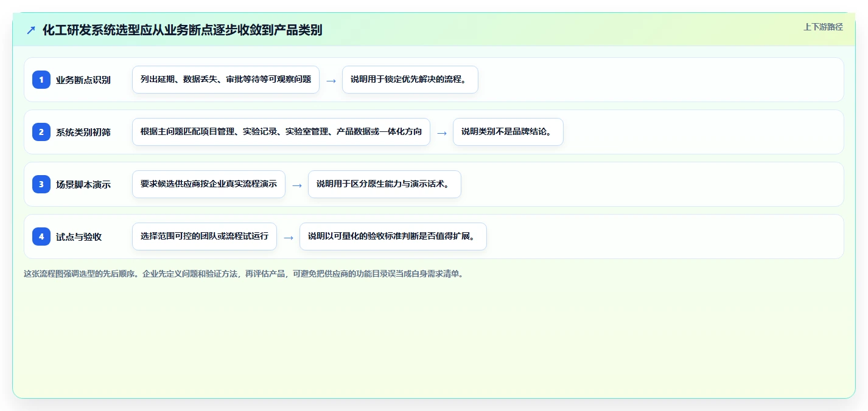Click the box 说明用于锁定优先解决的流程。
This screenshot has height=411, width=868.
[x=410, y=80]
